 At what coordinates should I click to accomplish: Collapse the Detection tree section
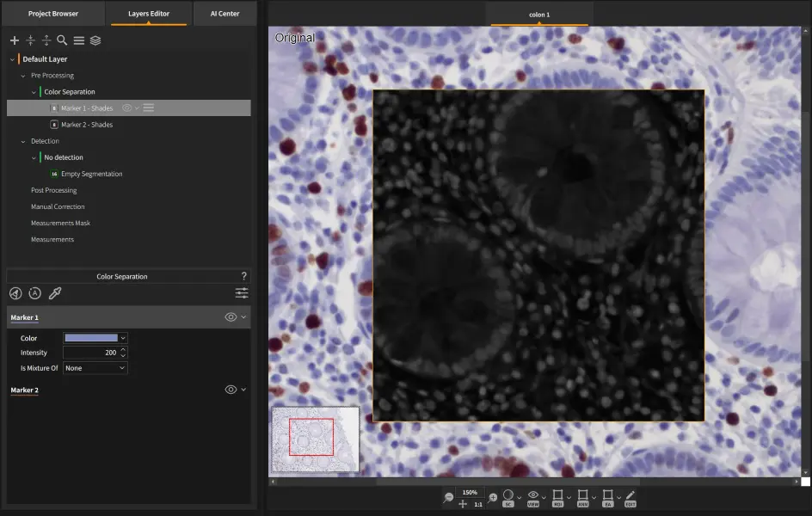pos(23,141)
